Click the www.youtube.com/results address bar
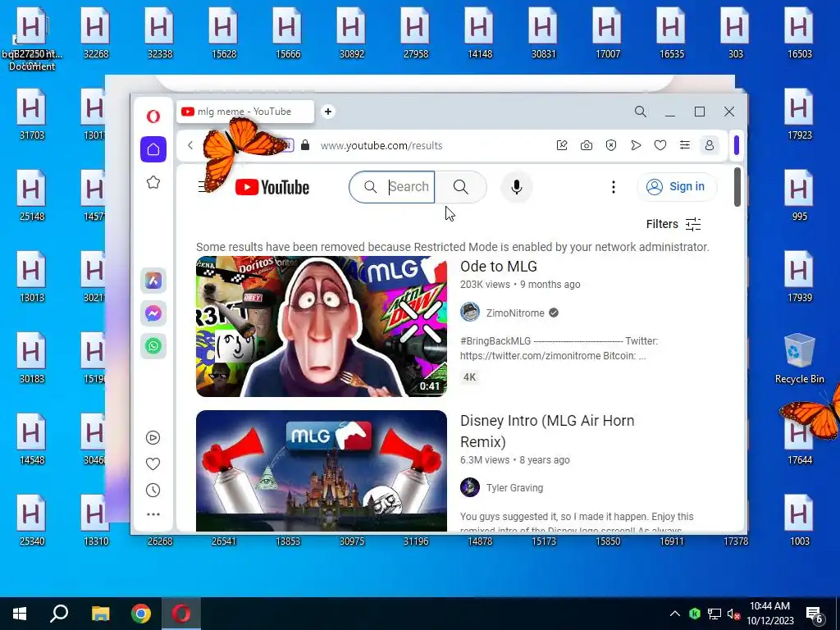The image size is (840, 630). pos(381,145)
